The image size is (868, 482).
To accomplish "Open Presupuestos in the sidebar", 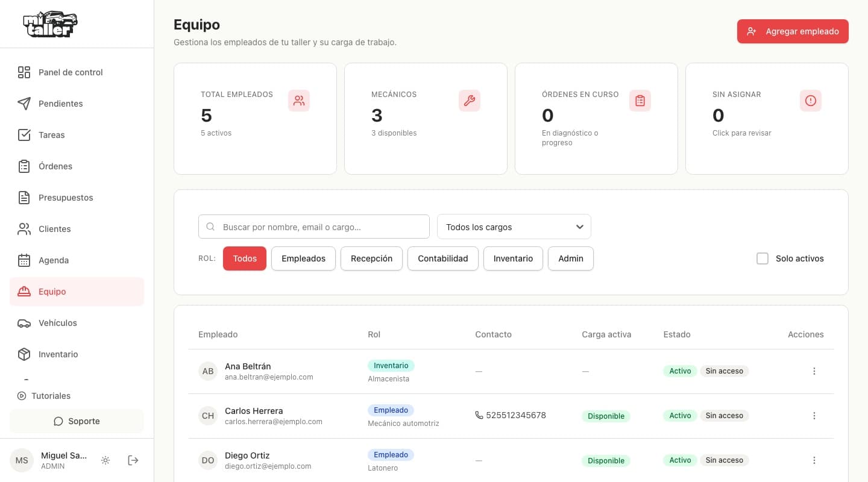I will (77, 198).
